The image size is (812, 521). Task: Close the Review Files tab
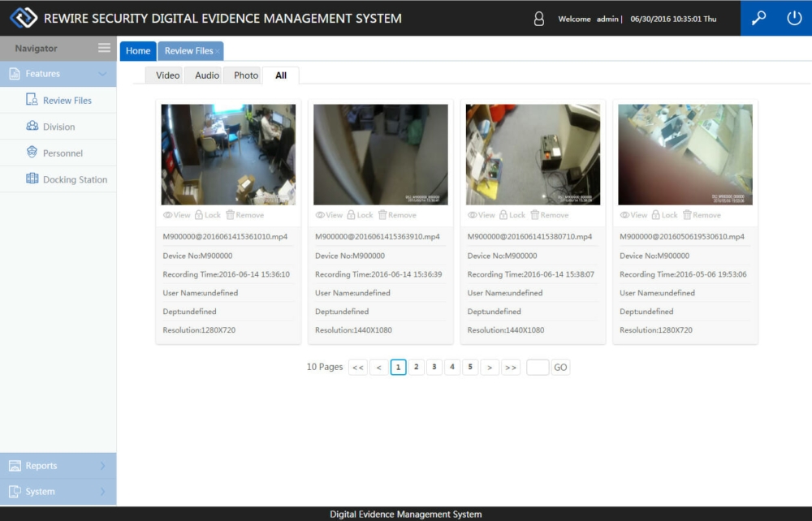point(218,51)
